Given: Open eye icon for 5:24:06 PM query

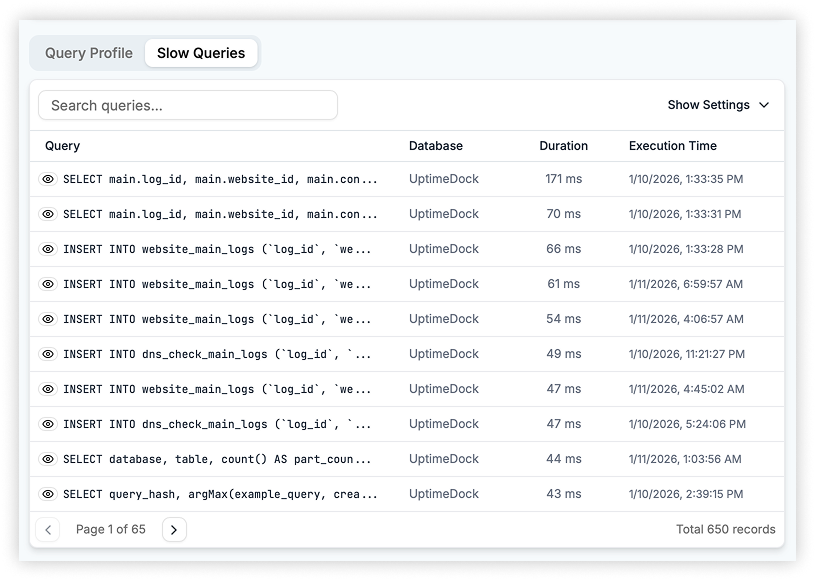Looking at the screenshot, I should pos(47,424).
